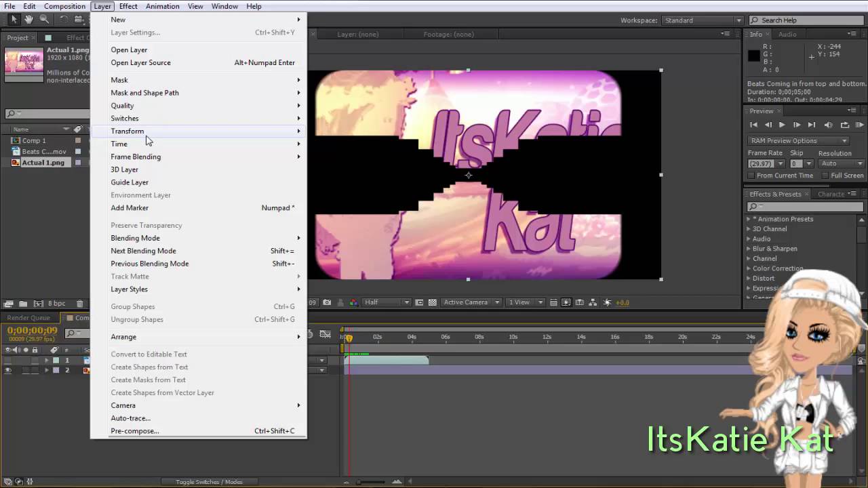Toggle region of interest button

tap(420, 302)
